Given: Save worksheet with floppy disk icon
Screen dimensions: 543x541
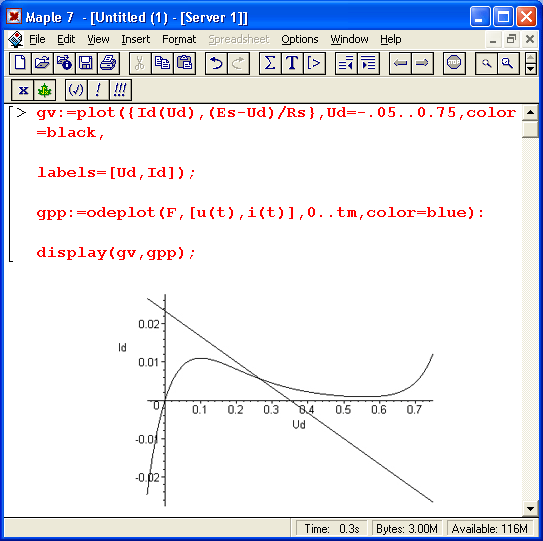Looking at the screenshot, I should (86, 63).
